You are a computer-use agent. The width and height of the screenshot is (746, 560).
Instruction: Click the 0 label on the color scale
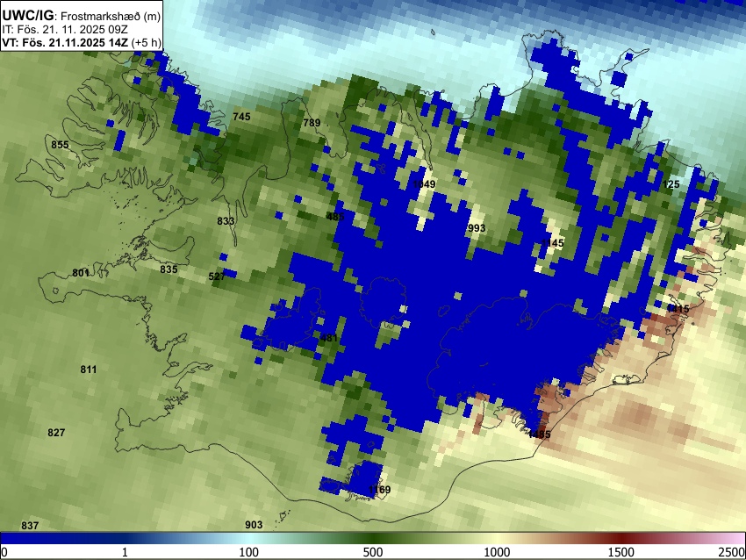pos(4,552)
